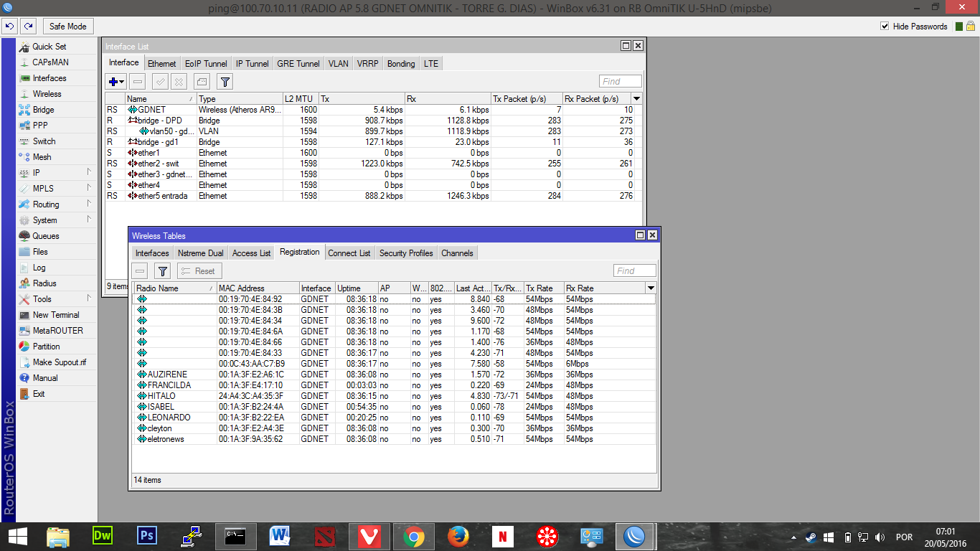This screenshot has width=980, height=551.
Task: Click the undo arrow in WinBox toolbar
Action: pyautogui.click(x=9, y=27)
